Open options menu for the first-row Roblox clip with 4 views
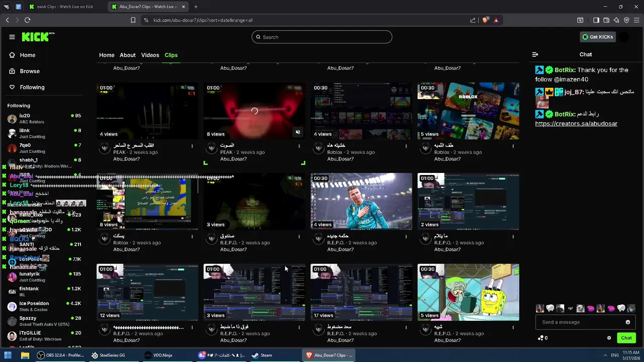Image resolution: width=644 pixels, height=362 pixels. coord(406,146)
